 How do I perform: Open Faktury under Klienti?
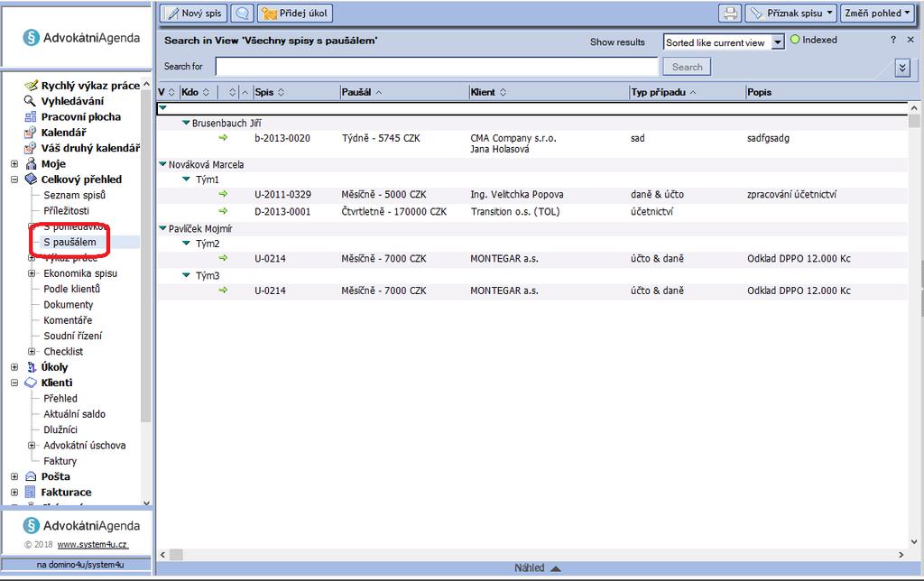click(60, 461)
